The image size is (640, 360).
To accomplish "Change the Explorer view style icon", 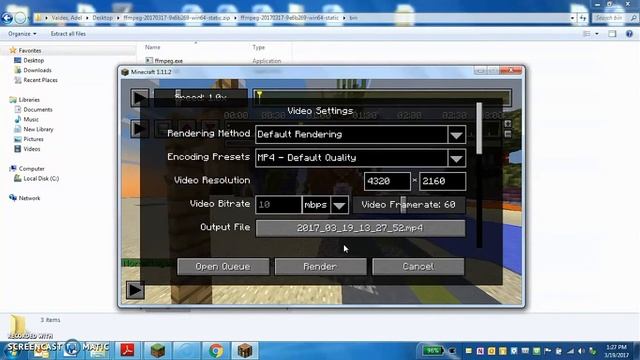I will (587, 34).
